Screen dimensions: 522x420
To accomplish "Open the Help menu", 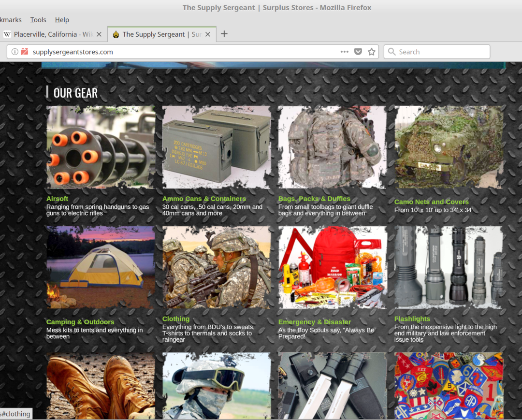I will [x=62, y=20].
